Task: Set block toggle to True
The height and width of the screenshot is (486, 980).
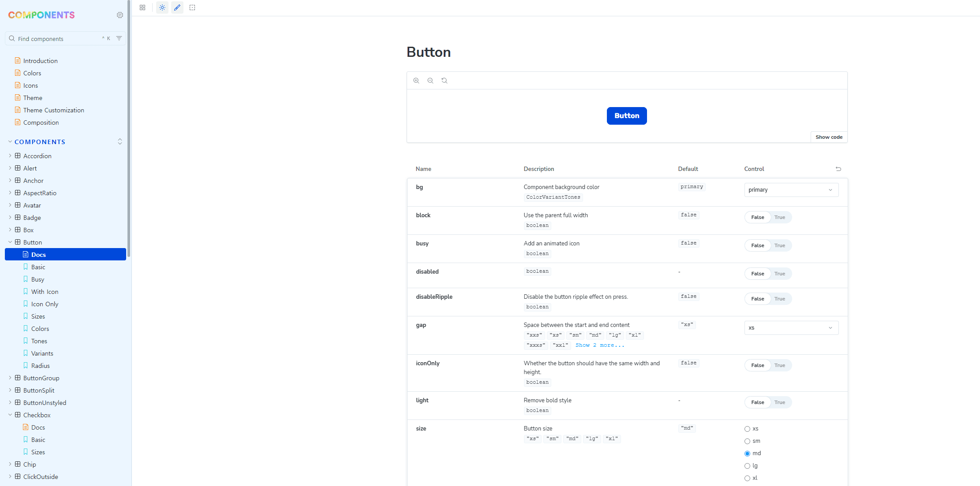Action: click(779, 217)
